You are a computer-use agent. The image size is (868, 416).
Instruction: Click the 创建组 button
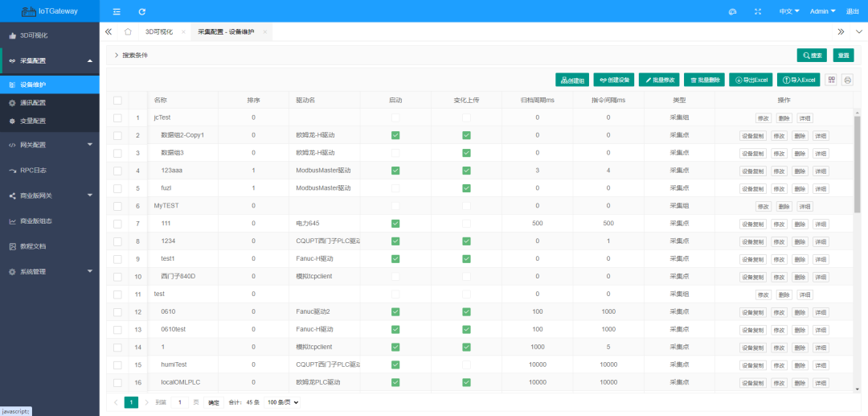click(x=572, y=80)
